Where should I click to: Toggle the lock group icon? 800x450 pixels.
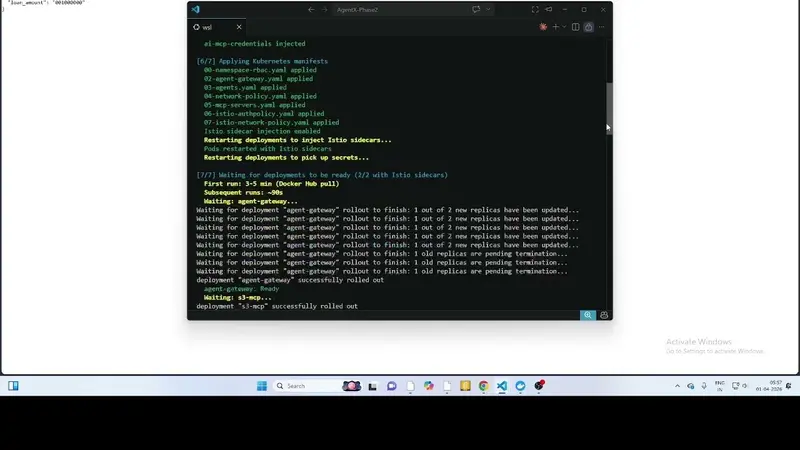(589, 27)
